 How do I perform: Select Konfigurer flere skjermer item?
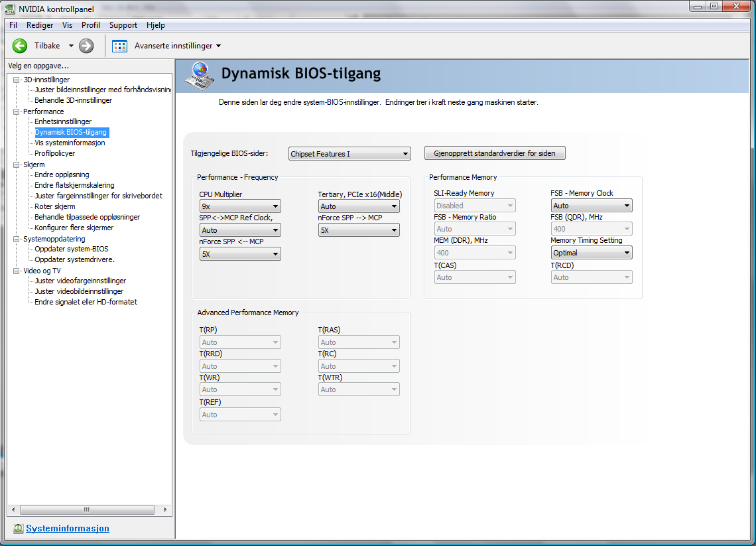[74, 228]
